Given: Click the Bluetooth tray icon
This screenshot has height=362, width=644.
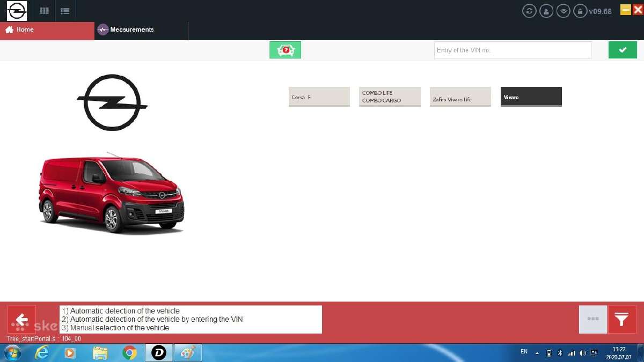Looking at the screenshot, I should click(x=560, y=353).
